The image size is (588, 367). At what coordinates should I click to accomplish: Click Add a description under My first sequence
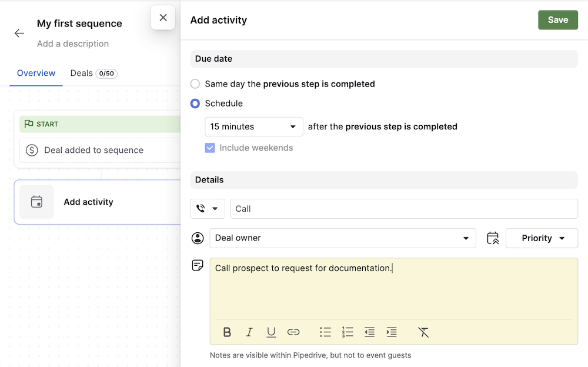click(x=72, y=44)
